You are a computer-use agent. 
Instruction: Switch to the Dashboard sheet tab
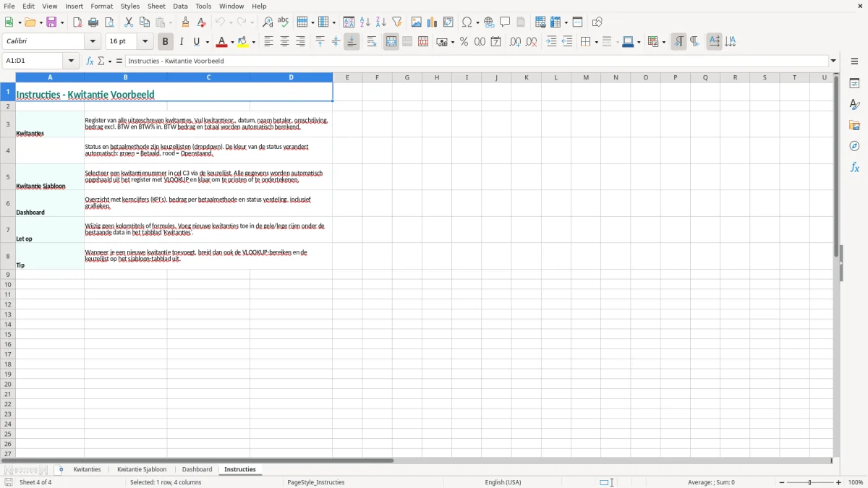197,469
